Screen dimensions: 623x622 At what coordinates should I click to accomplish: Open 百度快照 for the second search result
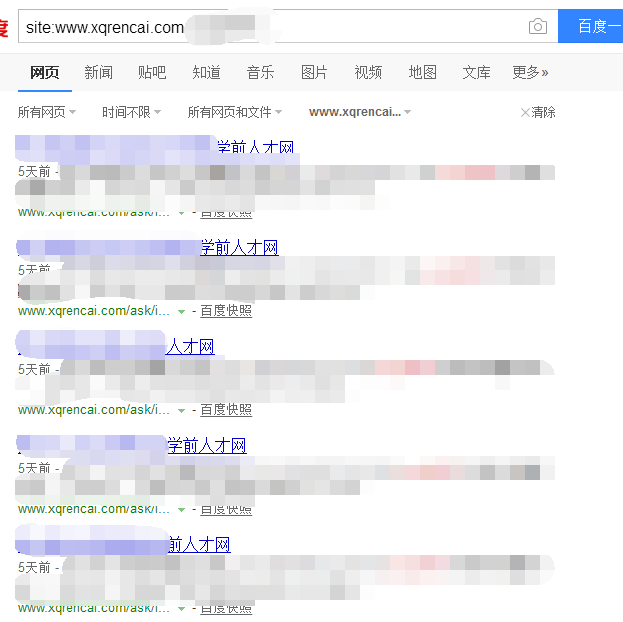pos(226,311)
